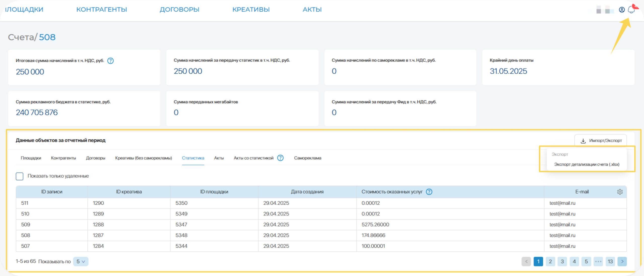Click help icon next to Акты со статистикой
Screen dimensions: 644x276
(x=280, y=158)
